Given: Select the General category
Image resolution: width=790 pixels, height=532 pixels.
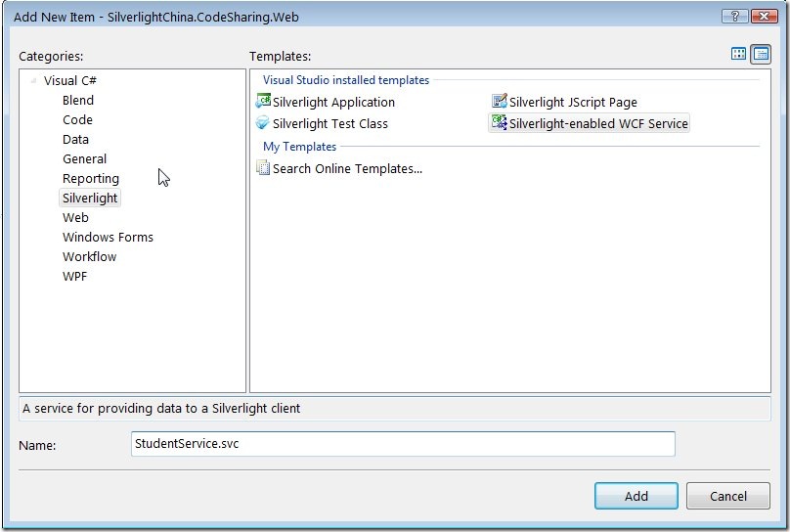Looking at the screenshot, I should (85, 159).
